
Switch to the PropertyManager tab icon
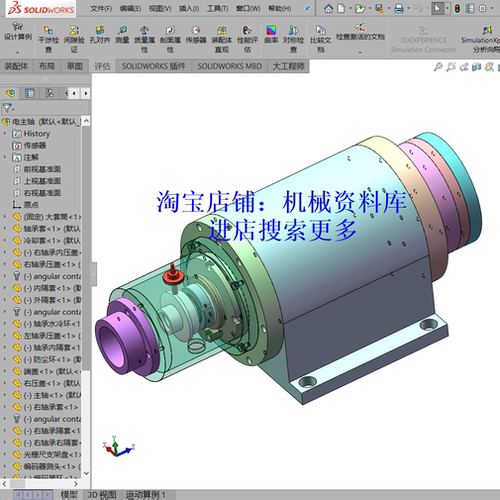pos(30,93)
